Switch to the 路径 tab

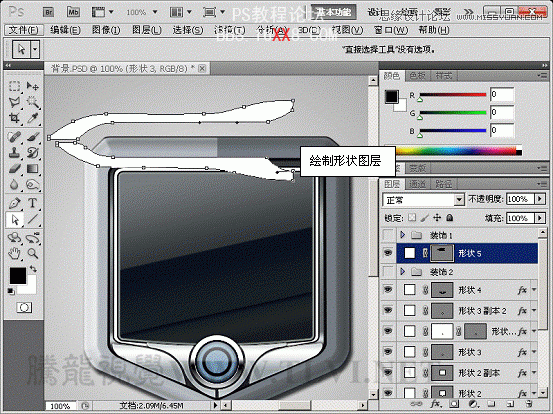[443, 184]
